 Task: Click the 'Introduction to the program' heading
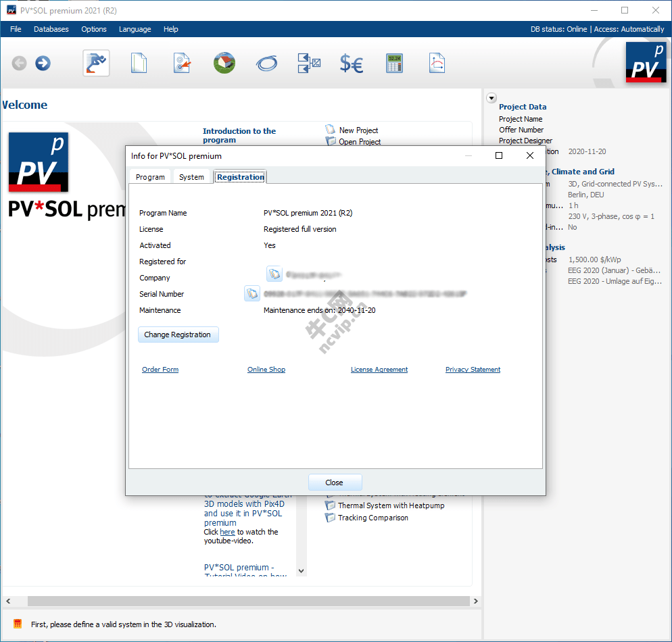(239, 135)
